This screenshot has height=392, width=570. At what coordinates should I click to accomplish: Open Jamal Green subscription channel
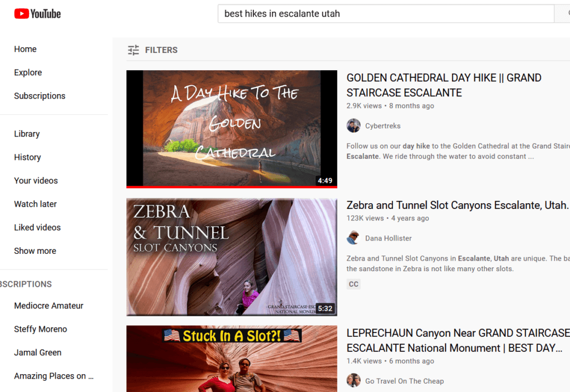pos(38,352)
